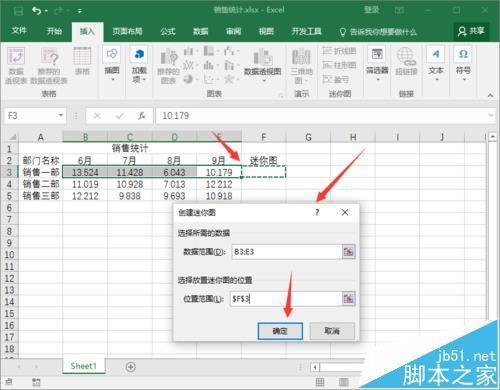
Task: Cancel the Create Sparklines dialog
Action: pyautogui.click(x=332, y=331)
